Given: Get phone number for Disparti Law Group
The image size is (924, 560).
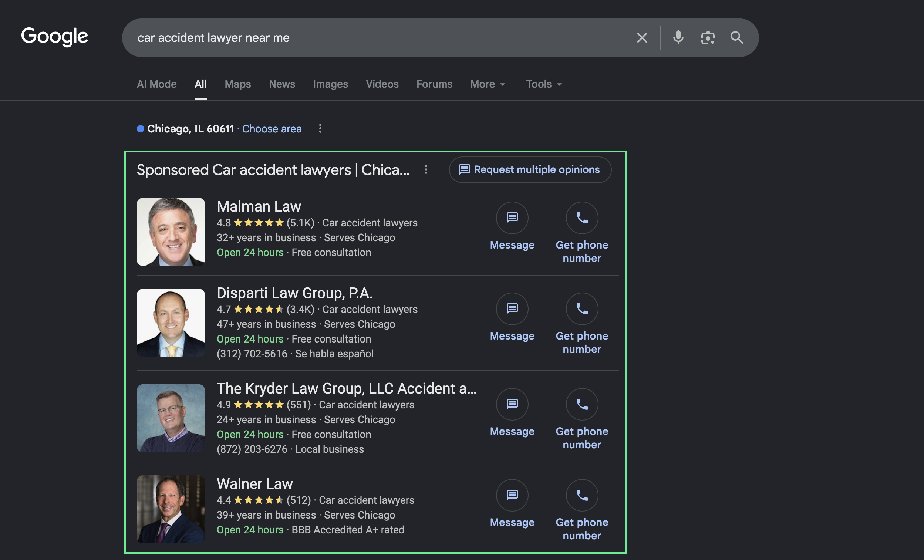Looking at the screenshot, I should click(581, 323).
